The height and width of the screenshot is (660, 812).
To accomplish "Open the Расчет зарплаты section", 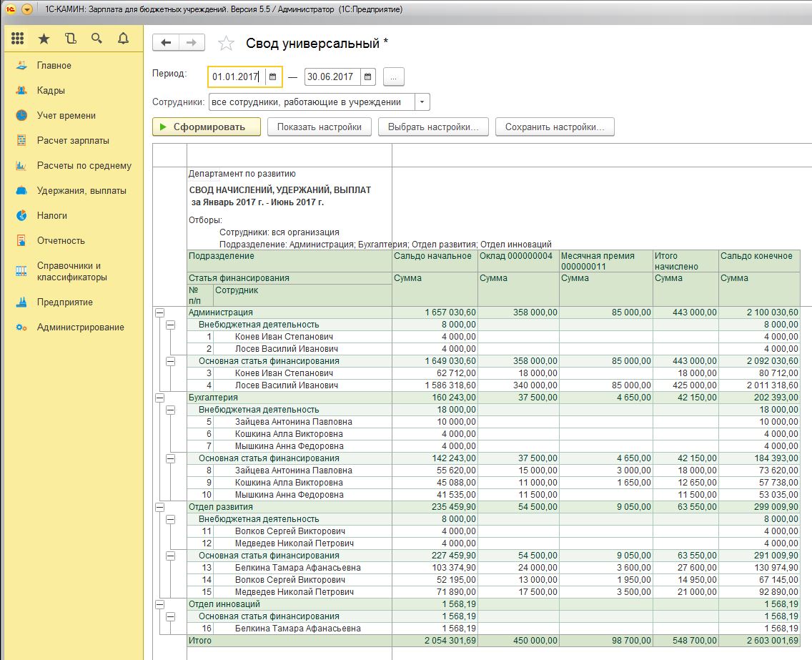I will [73, 141].
